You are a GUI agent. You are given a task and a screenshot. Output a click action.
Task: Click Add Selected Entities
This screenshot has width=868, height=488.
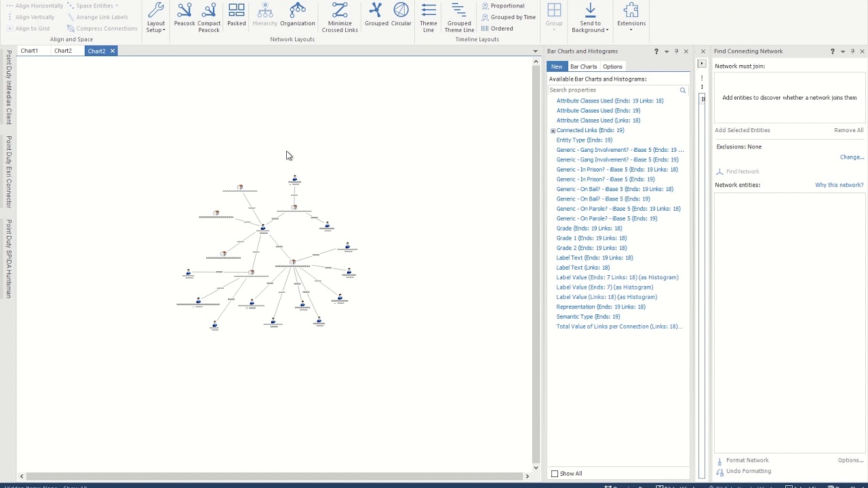tap(742, 130)
